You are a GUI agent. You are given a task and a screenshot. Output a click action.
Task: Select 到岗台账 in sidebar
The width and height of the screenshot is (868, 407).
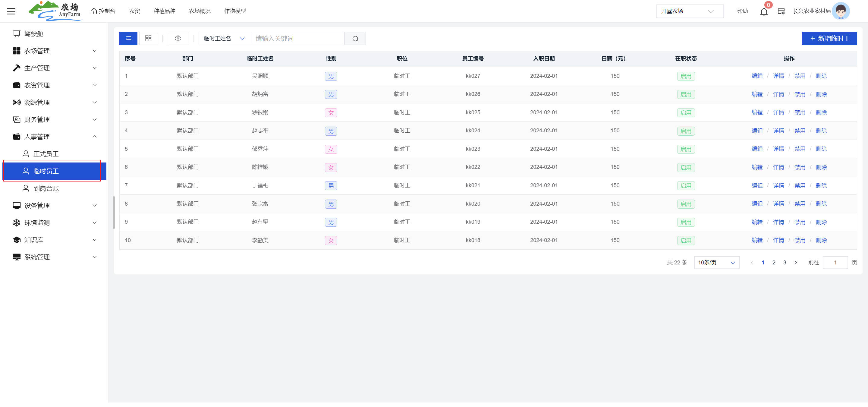pyautogui.click(x=46, y=188)
